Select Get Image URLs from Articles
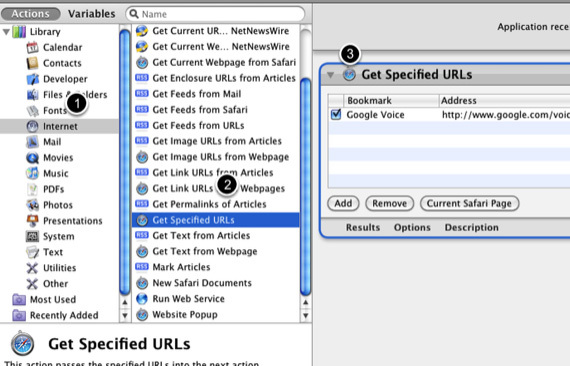 click(x=216, y=141)
